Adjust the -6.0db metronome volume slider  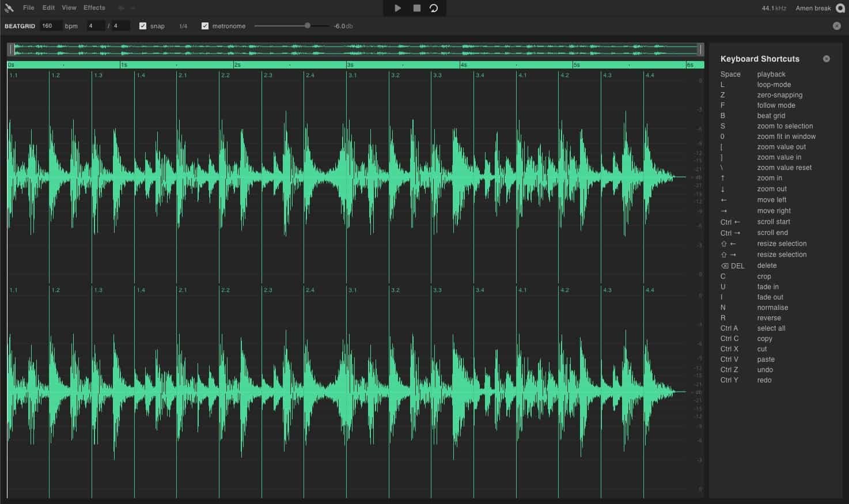pos(308,25)
